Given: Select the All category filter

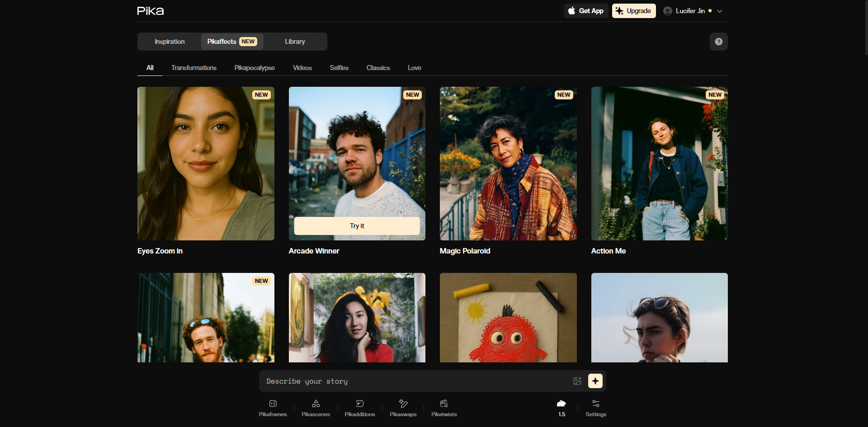Looking at the screenshot, I should point(150,68).
